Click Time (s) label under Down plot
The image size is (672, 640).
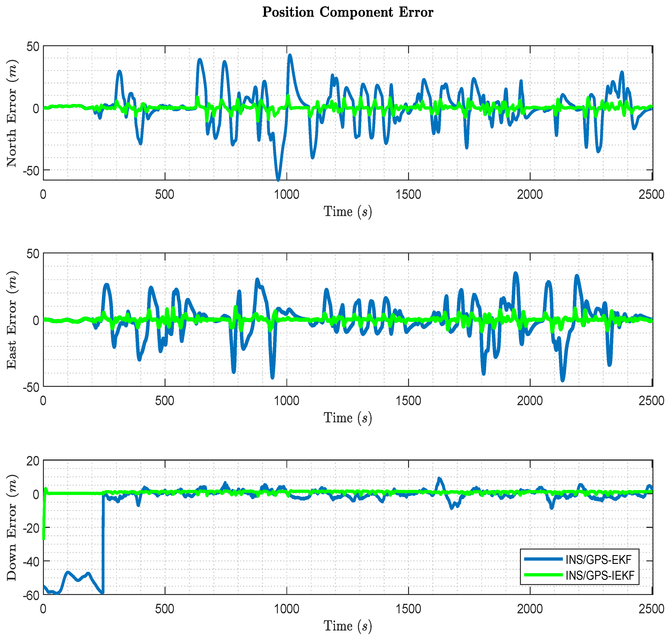(347, 626)
